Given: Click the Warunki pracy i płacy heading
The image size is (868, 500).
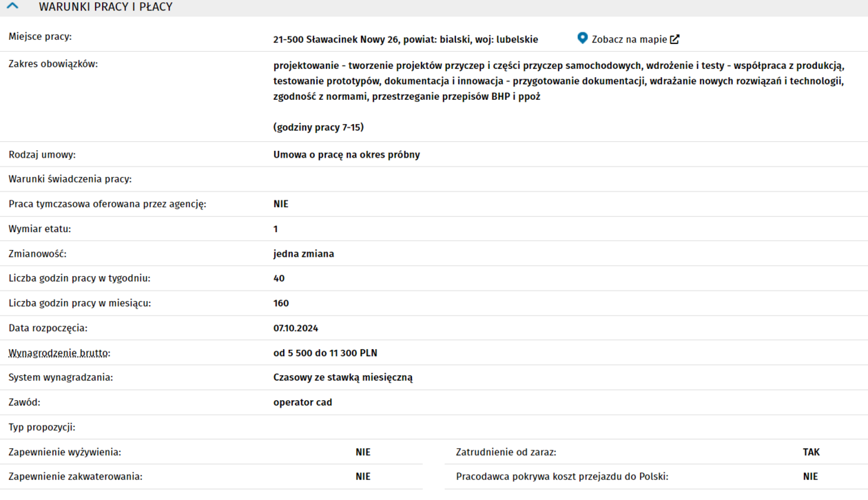Looking at the screenshot, I should pyautogui.click(x=105, y=7).
